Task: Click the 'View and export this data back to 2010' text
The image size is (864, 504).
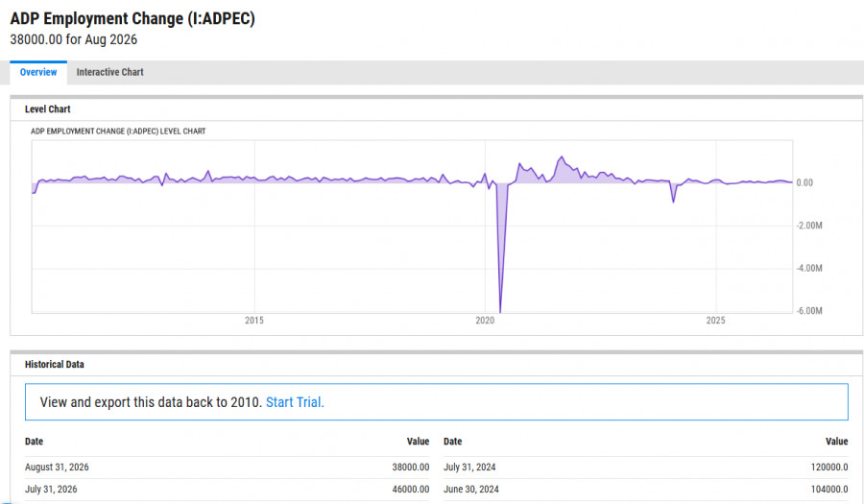Action: click(x=151, y=402)
